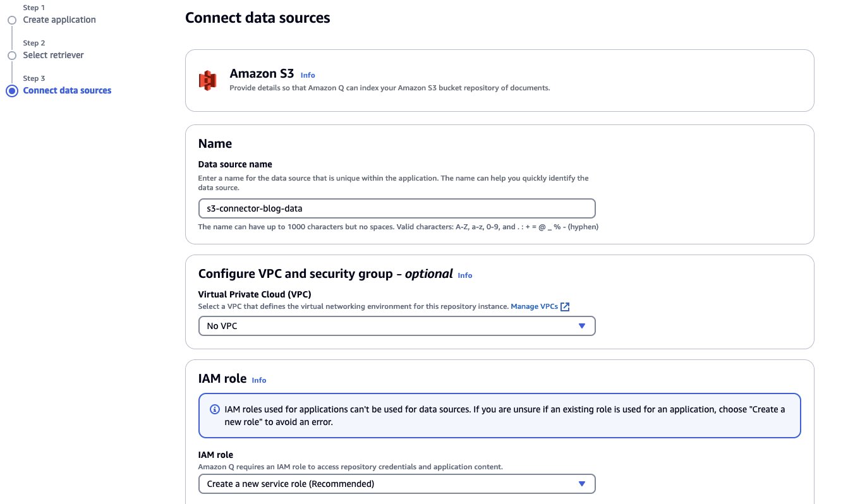848x504 pixels.
Task: Click the Amazon S3 red bucket icon
Action: click(x=207, y=80)
